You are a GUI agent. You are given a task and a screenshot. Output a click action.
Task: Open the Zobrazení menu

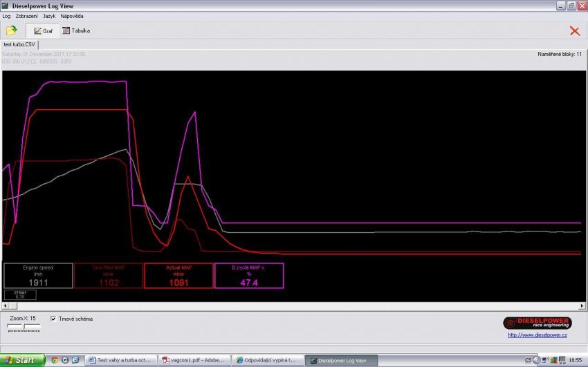(26, 16)
